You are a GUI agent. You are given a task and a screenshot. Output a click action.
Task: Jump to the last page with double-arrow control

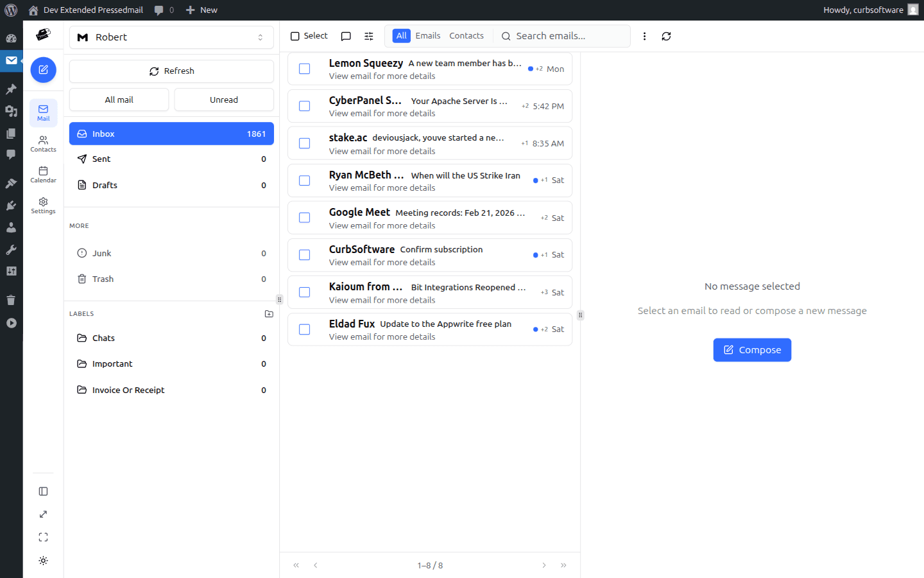(563, 565)
